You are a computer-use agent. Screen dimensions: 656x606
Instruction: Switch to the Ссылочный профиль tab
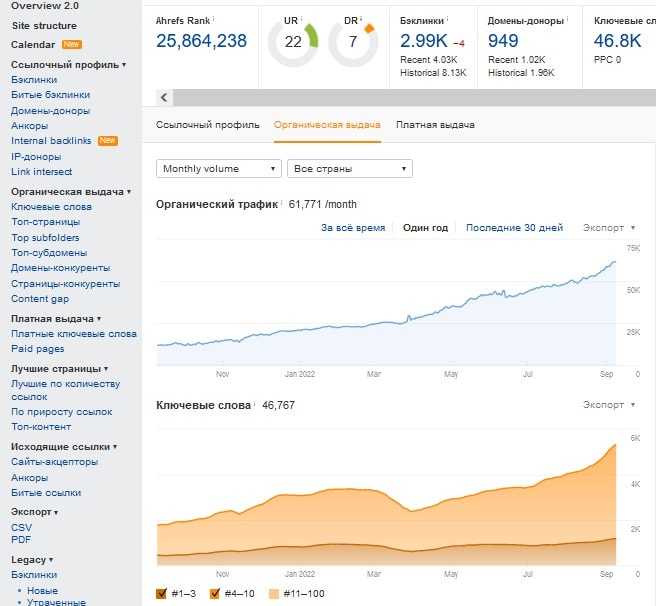click(208, 125)
